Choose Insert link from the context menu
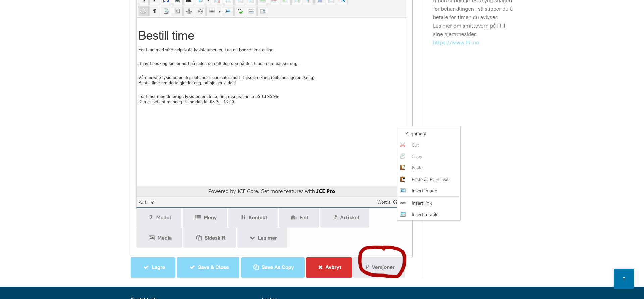The width and height of the screenshot is (644, 299). (x=429, y=203)
